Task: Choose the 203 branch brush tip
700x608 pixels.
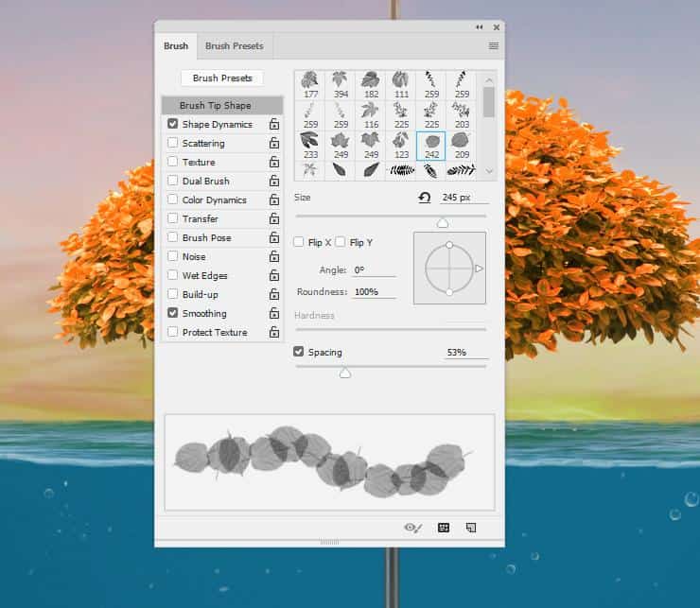Action: coord(462,115)
